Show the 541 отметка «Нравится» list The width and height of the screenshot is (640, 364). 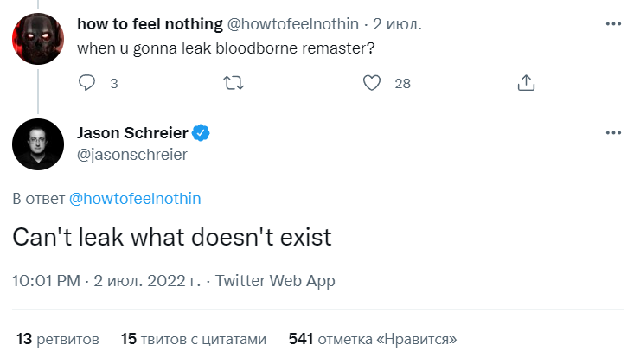[x=373, y=339]
